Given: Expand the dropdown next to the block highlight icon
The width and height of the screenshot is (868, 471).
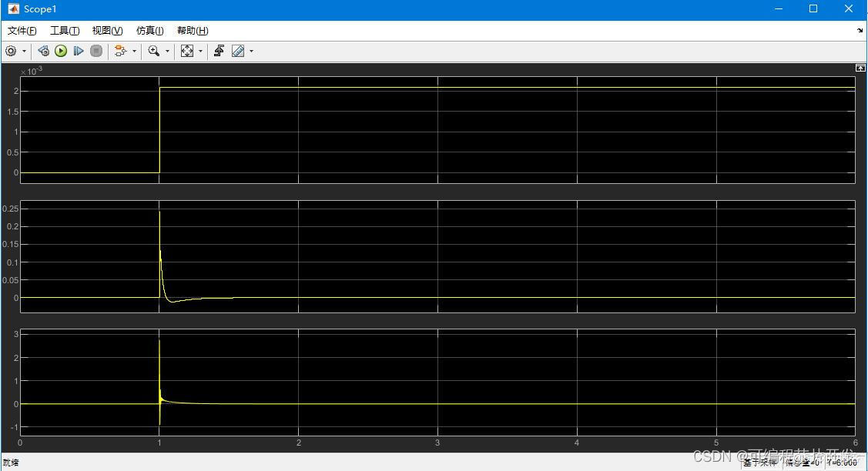Looking at the screenshot, I should (x=134, y=52).
